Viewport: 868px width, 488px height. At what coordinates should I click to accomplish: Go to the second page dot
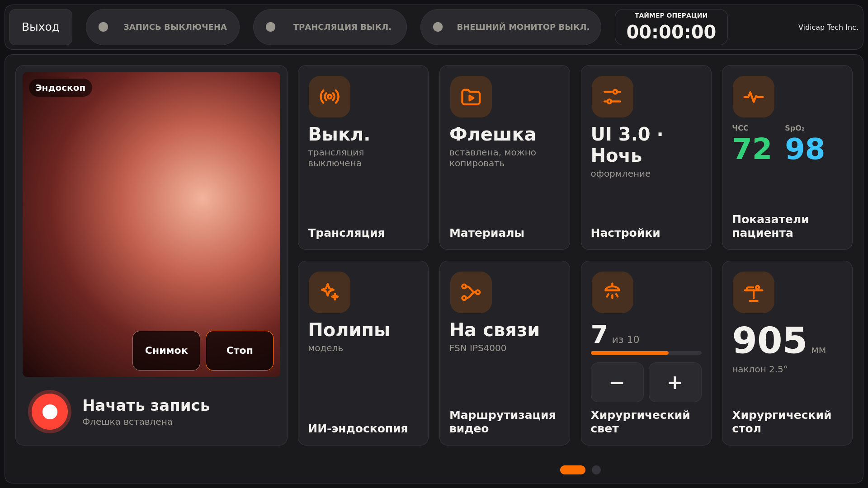click(x=596, y=470)
